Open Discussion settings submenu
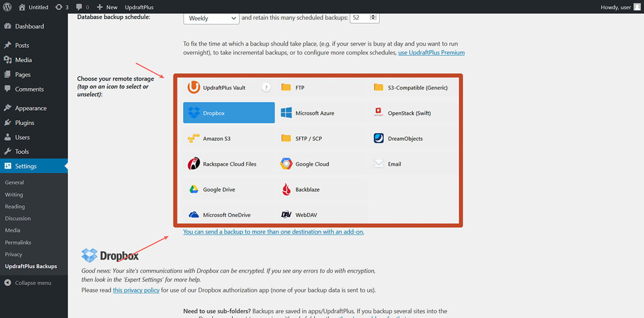Screen dimensions: 644x318 18,218
